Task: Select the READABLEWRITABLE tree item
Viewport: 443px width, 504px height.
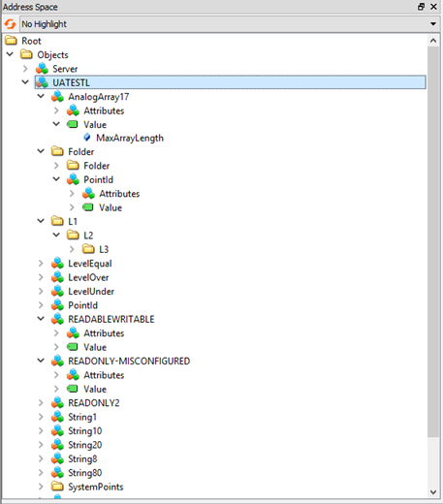Action: (111, 319)
